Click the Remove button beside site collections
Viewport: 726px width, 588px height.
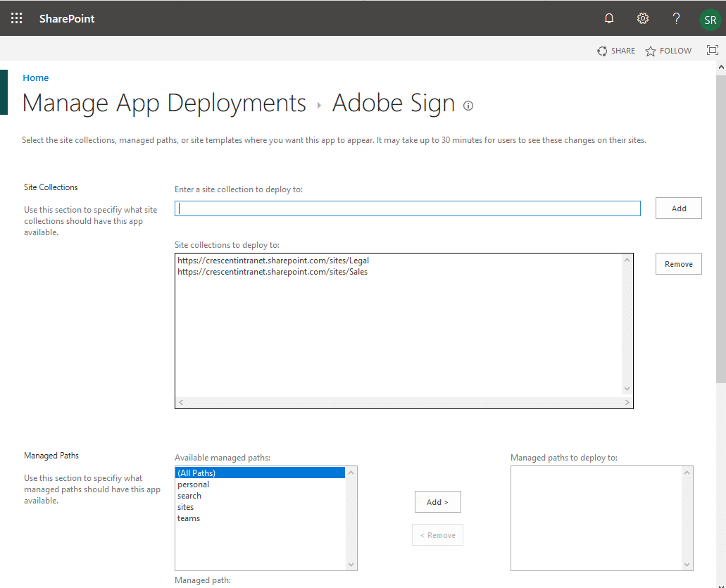[677, 263]
